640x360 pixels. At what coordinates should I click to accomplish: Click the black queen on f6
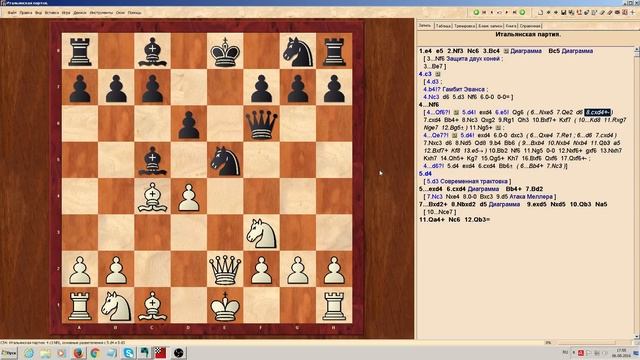point(261,124)
